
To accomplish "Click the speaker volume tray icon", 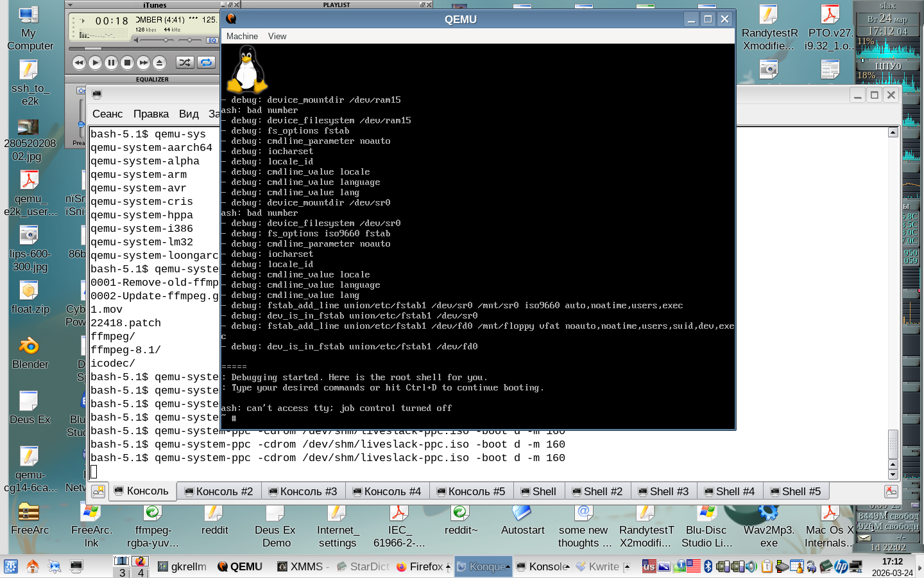I will [x=752, y=566].
